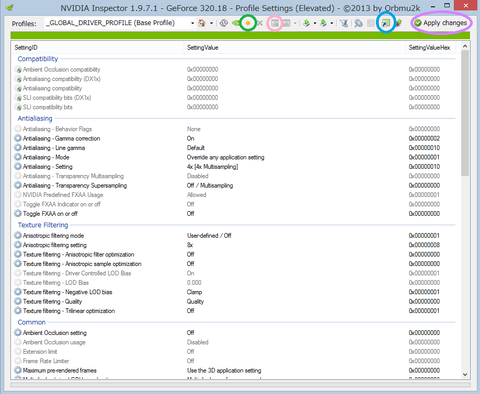480x394 pixels.
Task: Select Texture filtering - Driver Controlled LOD Bias row
Action: click(x=232, y=273)
